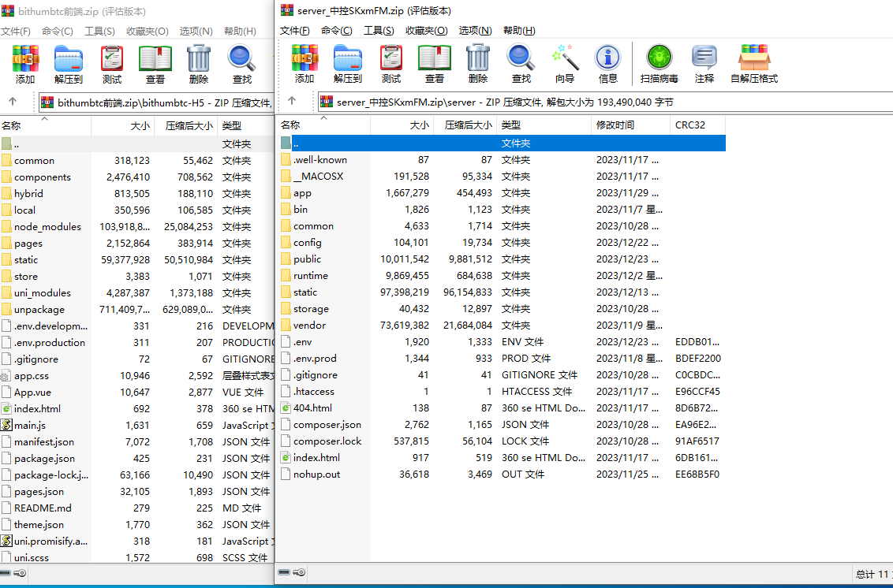The height and width of the screenshot is (588, 893).
Task: Click the Comment (注释) toolbar icon
Action: (x=704, y=64)
